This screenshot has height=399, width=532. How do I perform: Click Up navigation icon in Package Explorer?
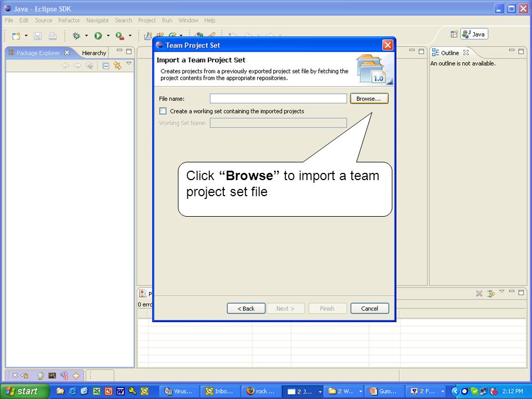(x=90, y=65)
